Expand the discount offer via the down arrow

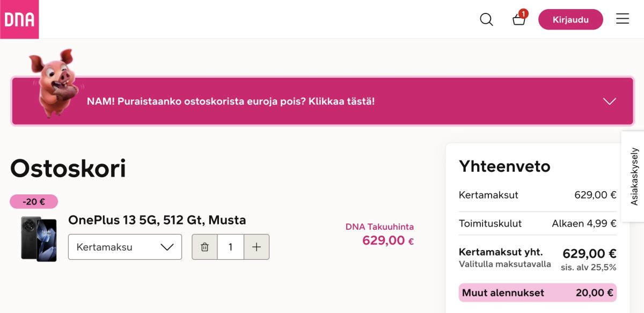609,101
